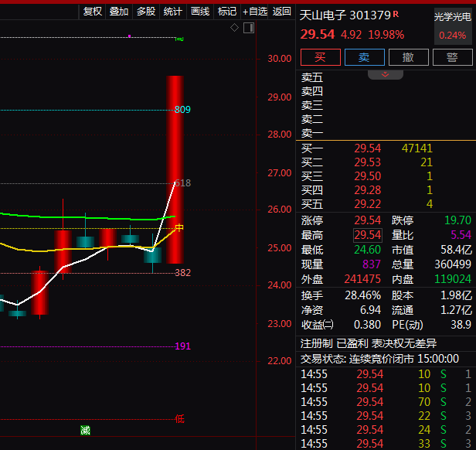
Task: Click the large red limit-up candlestick
Action: click(175, 169)
